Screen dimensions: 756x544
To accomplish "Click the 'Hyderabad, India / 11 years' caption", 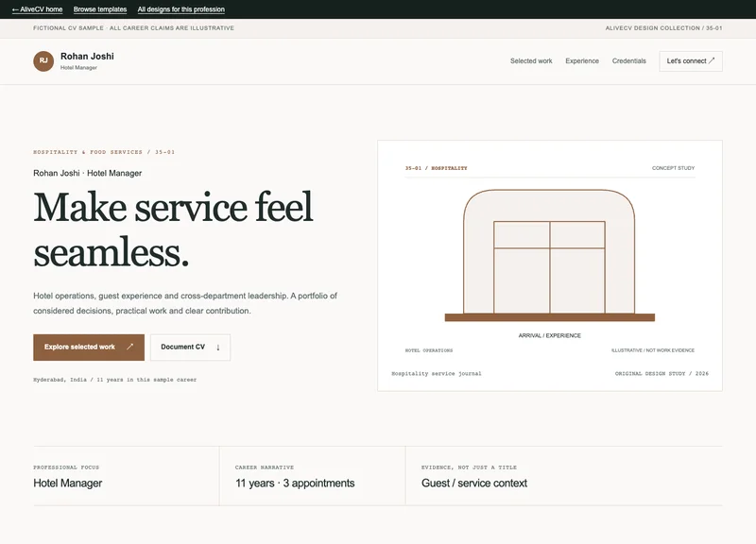I will 114,380.
